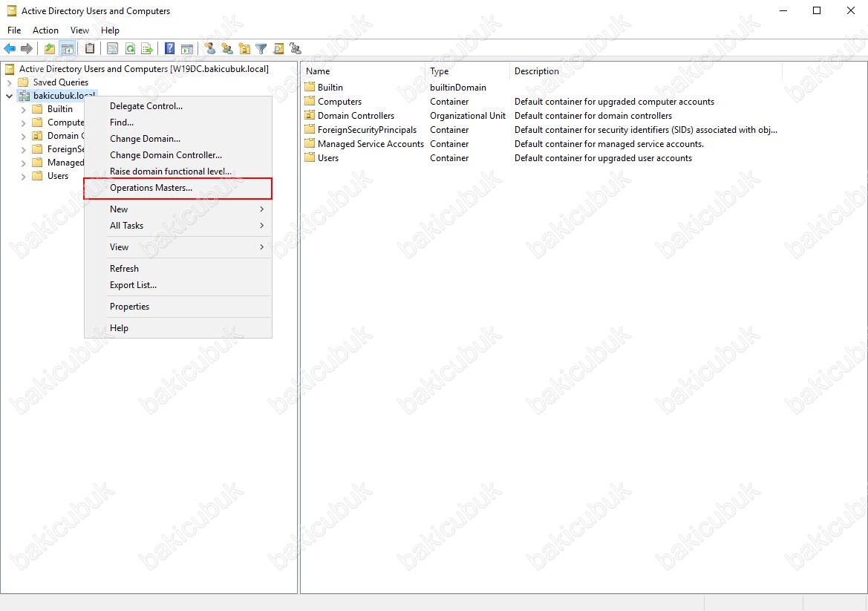Image resolution: width=868 pixels, height=611 pixels.
Task: Click 'Default container for domain controllers' description
Action: click(x=593, y=116)
